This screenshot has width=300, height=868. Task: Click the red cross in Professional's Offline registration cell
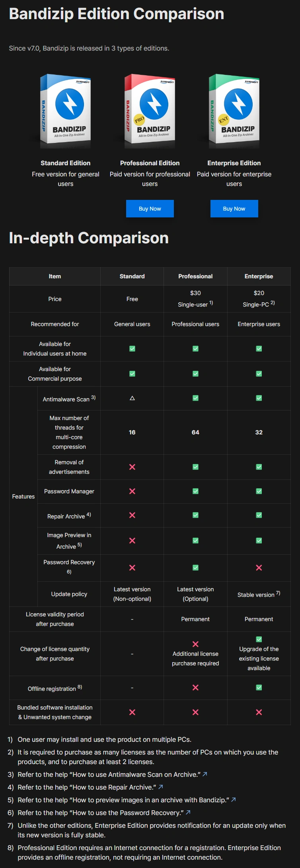coord(195,688)
